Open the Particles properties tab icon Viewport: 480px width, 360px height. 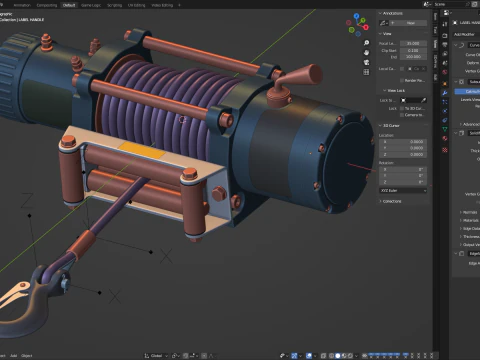(445, 102)
